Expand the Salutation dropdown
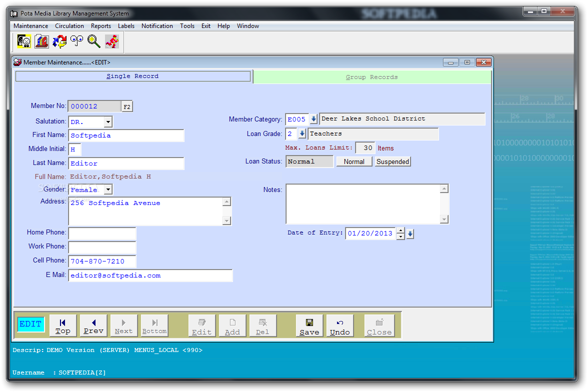Screen dimensions: 588x392 click(108, 122)
